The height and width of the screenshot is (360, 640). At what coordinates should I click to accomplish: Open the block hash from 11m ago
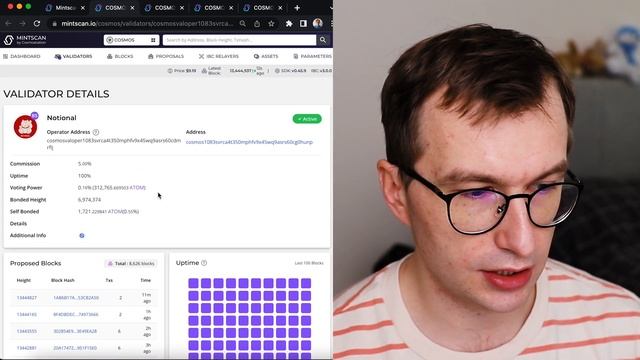76,298
